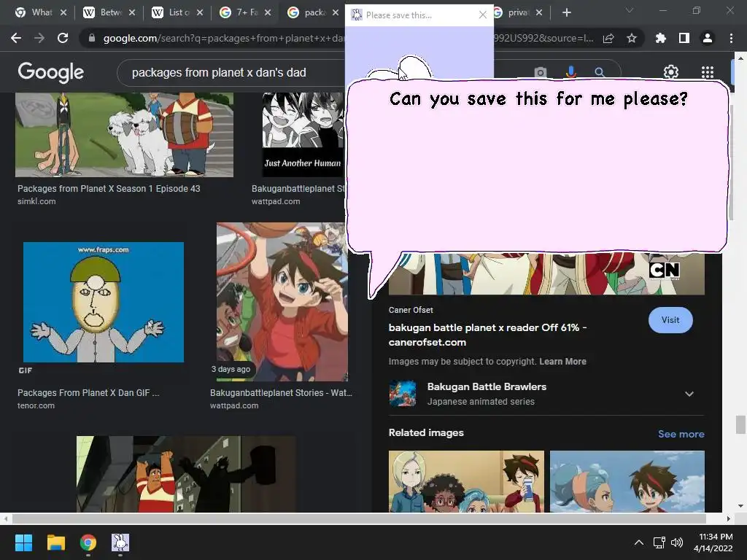Close the 'Please save this...' popup

pyautogui.click(x=483, y=15)
